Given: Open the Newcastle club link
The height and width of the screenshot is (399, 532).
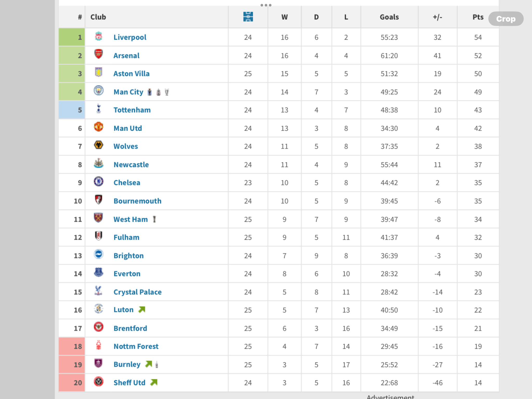Looking at the screenshot, I should point(131,165).
